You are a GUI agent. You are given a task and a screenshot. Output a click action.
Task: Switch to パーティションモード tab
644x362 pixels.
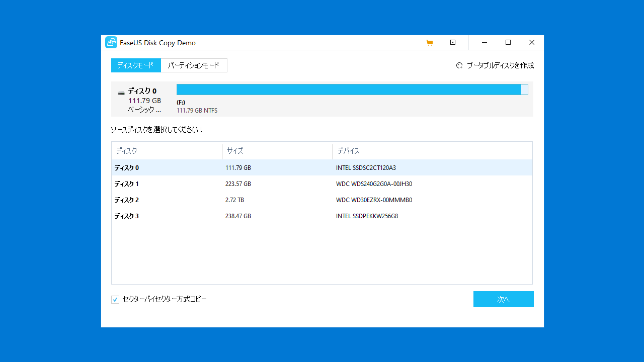click(x=194, y=65)
